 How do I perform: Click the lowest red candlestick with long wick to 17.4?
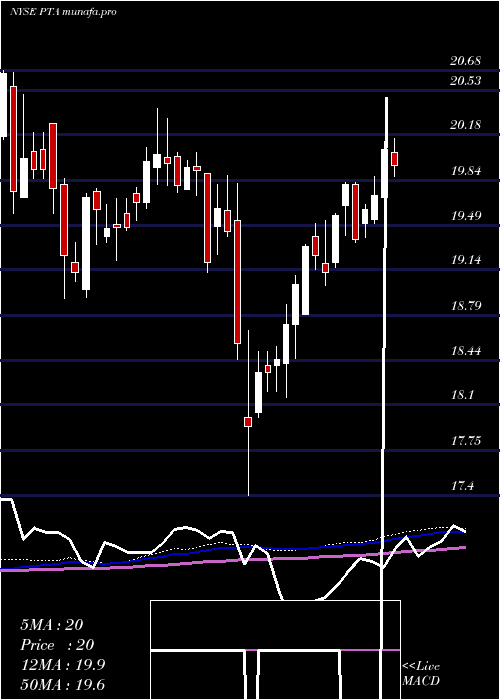(248, 421)
